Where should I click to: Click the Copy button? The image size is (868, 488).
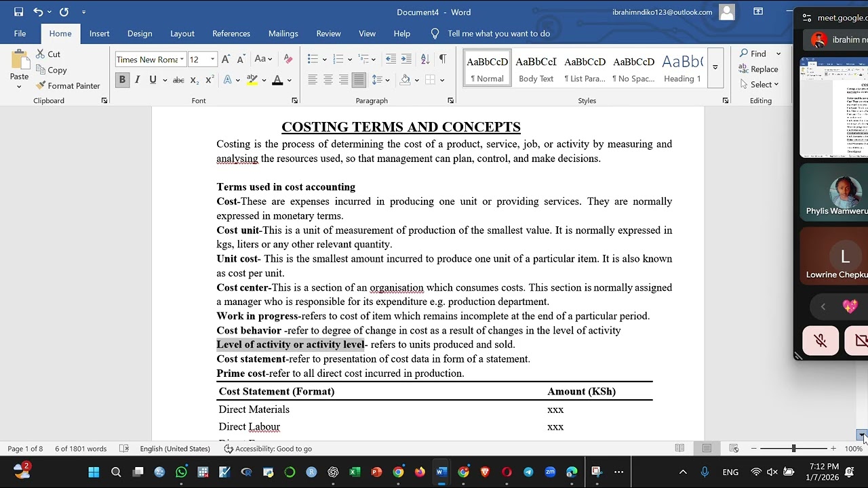click(x=51, y=70)
